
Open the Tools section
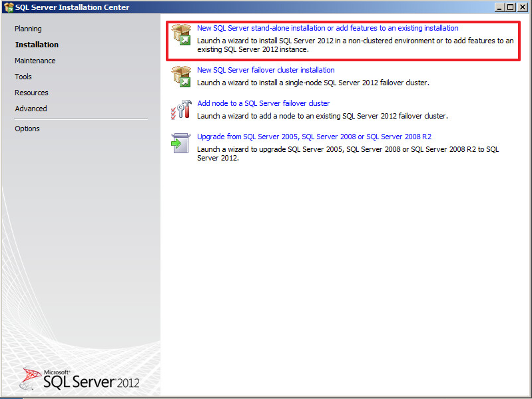pyautogui.click(x=23, y=77)
